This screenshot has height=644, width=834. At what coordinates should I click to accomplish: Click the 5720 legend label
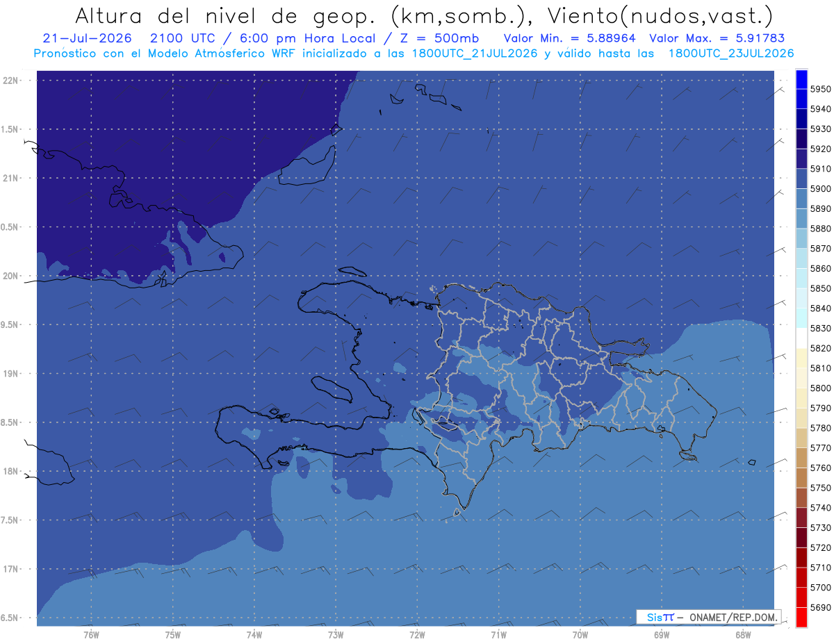click(x=820, y=547)
